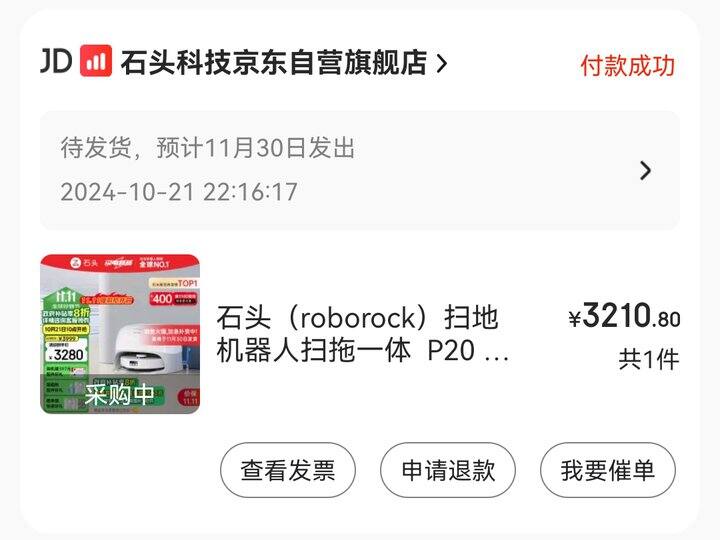720x540 pixels.
Task: Open 石头科技京东自营旗舰店 store page
Action: click(x=274, y=62)
